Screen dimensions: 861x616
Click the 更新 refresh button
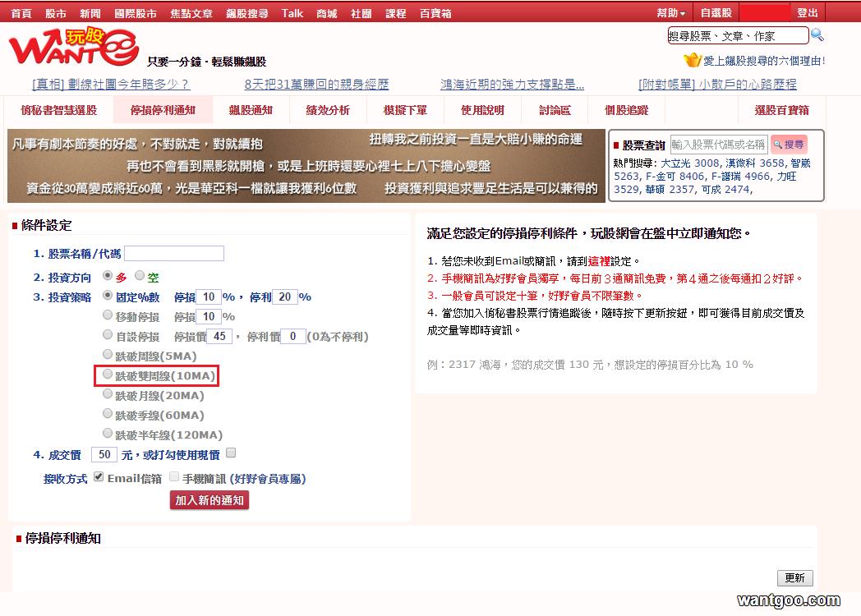(794, 577)
